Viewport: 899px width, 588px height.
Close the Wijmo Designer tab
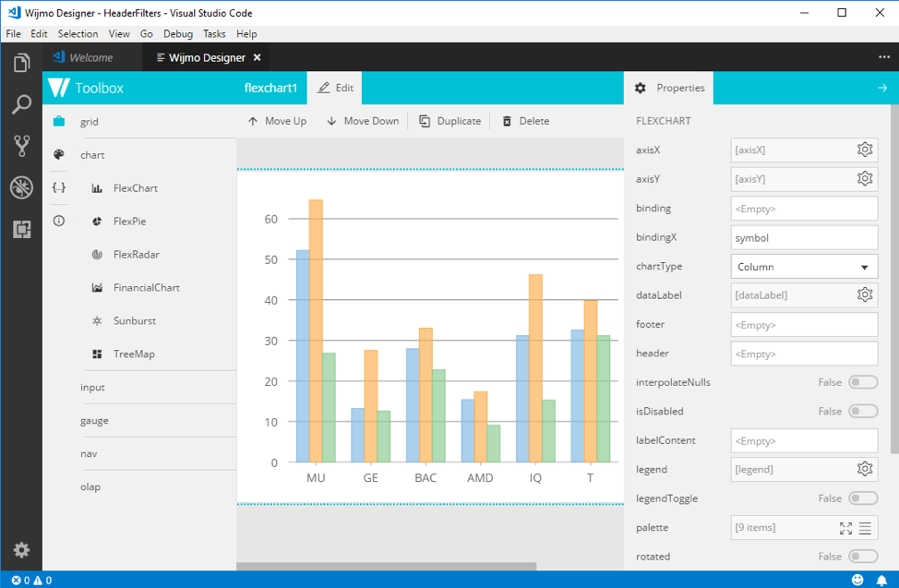[258, 57]
